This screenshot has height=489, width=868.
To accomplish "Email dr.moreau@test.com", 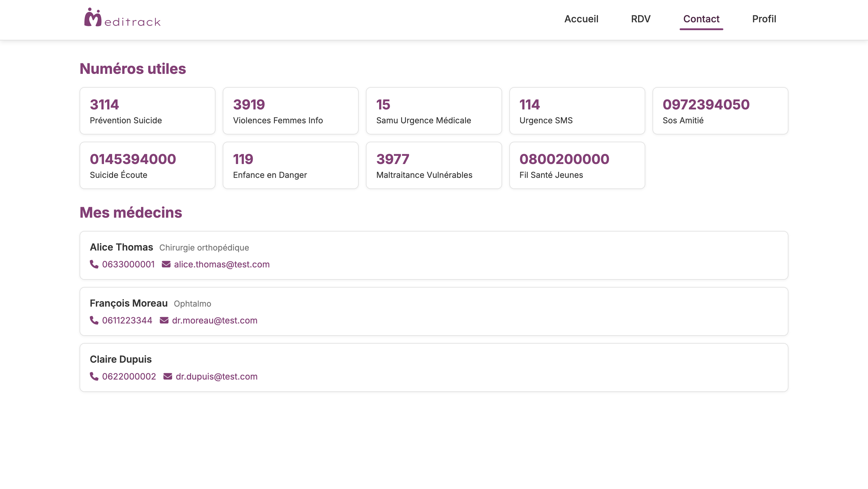I will [x=215, y=320].
